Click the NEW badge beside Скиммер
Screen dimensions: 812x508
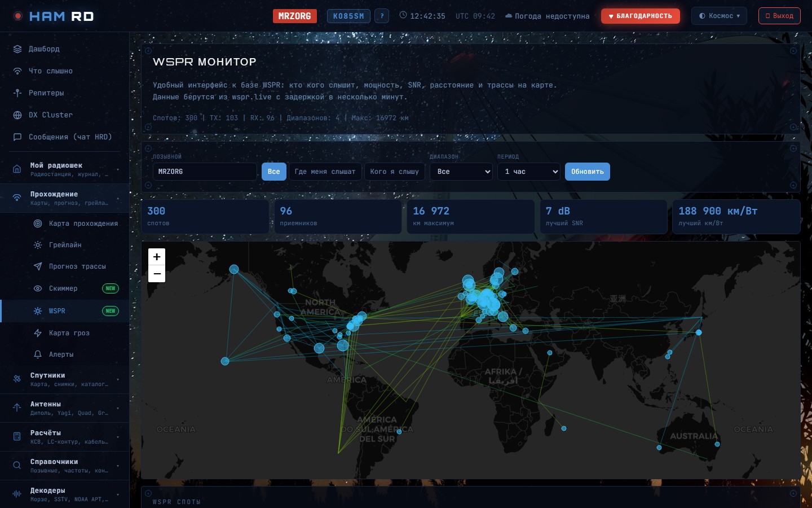[111, 288]
